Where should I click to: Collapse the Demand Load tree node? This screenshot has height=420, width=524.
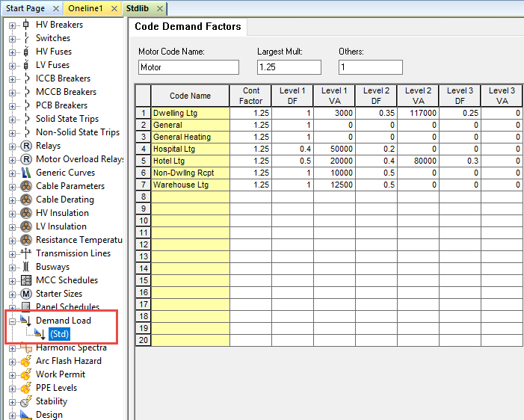click(x=12, y=321)
